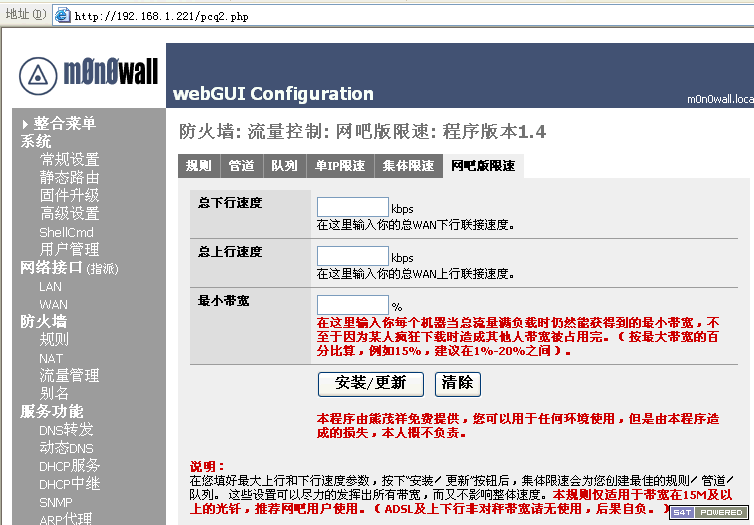
Task: Open the WAN interface page
Action: [x=53, y=304]
